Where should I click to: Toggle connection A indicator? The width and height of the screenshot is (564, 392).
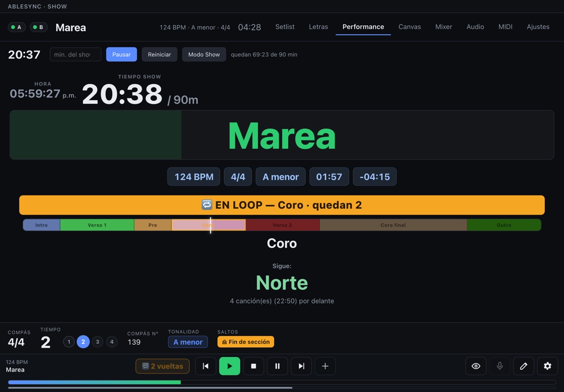point(17,27)
